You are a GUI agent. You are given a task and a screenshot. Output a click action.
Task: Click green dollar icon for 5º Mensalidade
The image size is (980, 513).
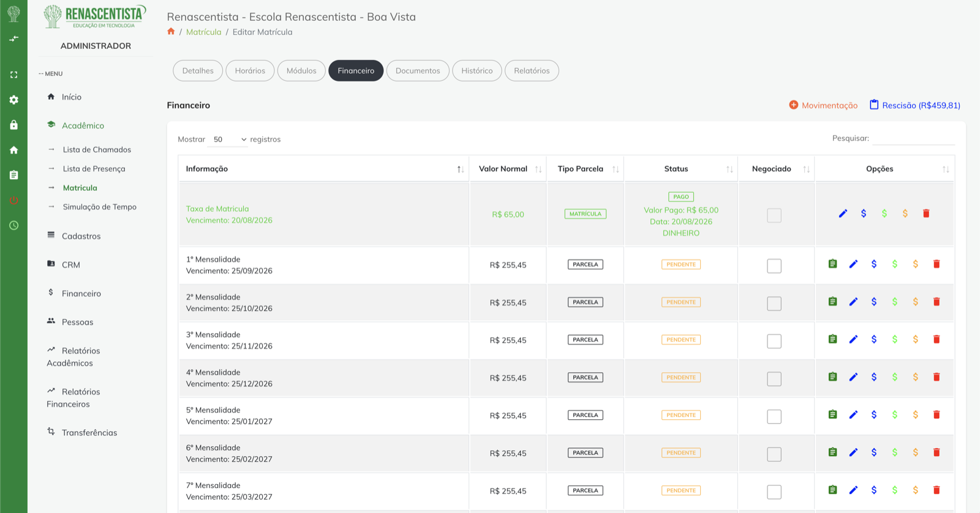(895, 414)
